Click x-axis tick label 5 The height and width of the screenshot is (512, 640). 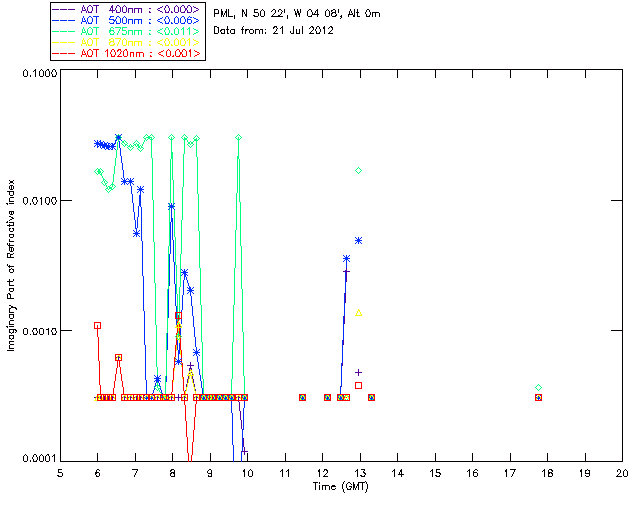pos(60,473)
